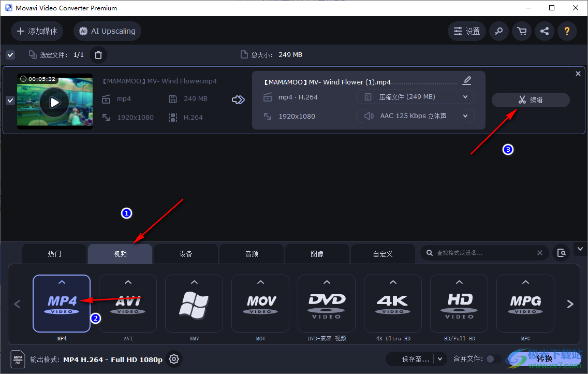The width and height of the screenshot is (588, 374).
Task: Click output format text MP4 H.264 - Full HD 1080p
Action: pos(112,359)
